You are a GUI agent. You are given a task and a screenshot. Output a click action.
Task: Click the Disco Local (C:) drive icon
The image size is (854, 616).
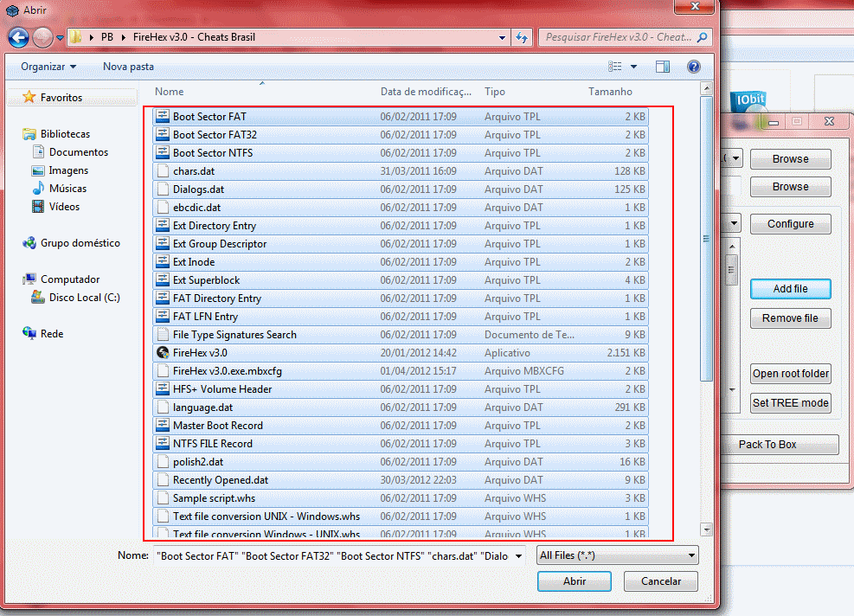click(x=38, y=298)
